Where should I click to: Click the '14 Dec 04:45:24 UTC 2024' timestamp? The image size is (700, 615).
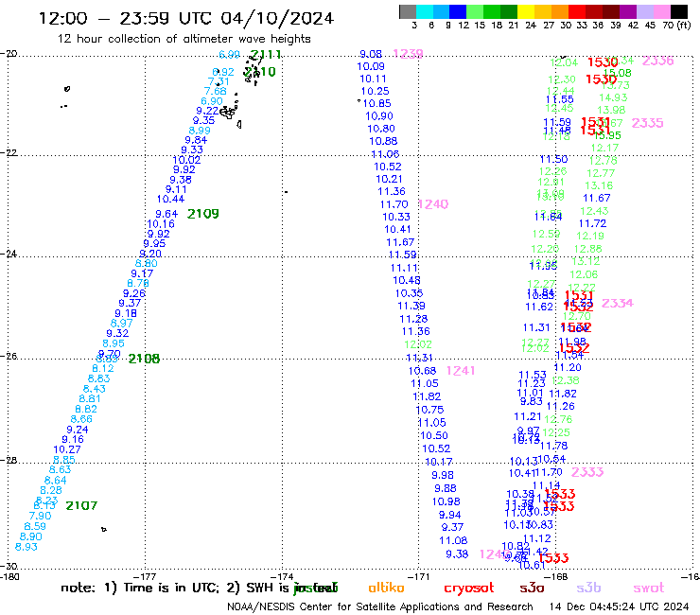coord(619,606)
